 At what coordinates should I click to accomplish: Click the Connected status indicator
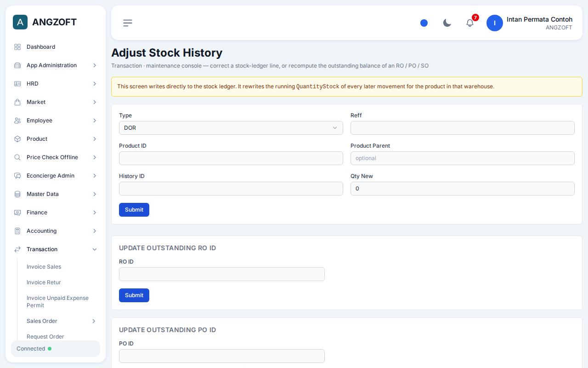tap(56, 349)
